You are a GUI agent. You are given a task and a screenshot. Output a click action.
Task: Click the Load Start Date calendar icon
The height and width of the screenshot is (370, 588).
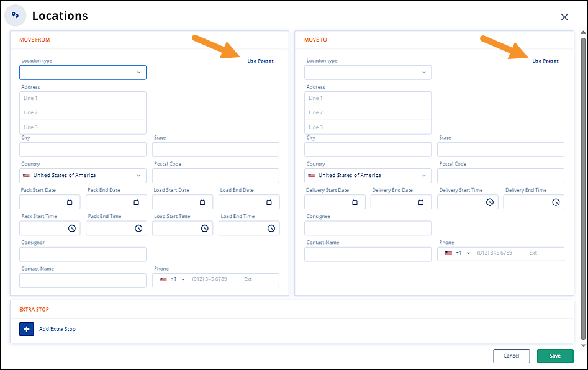202,202
